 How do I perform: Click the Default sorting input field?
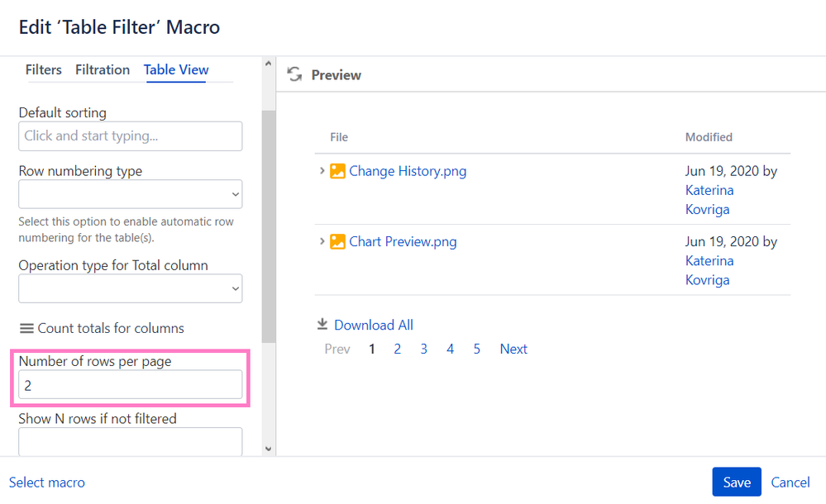point(130,136)
